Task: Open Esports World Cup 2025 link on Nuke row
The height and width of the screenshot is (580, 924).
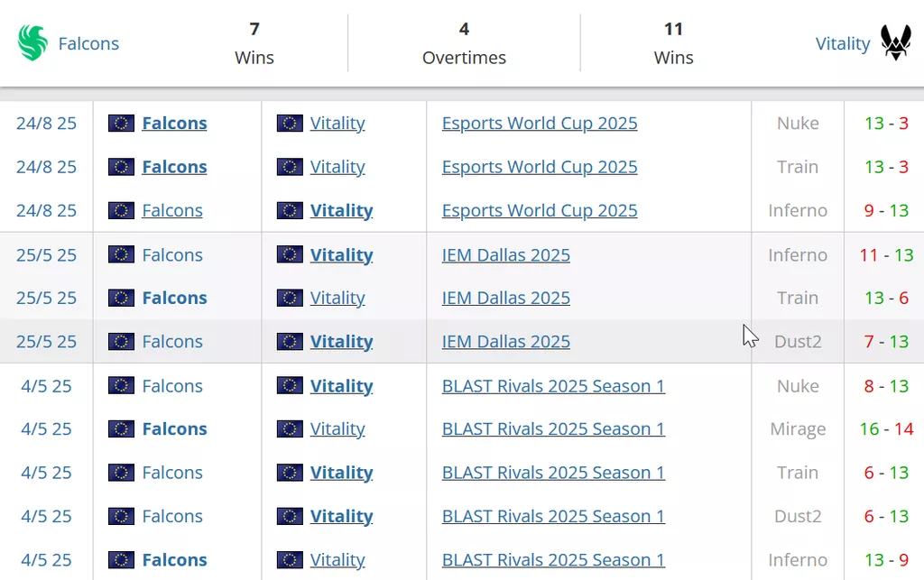Action: pos(540,124)
